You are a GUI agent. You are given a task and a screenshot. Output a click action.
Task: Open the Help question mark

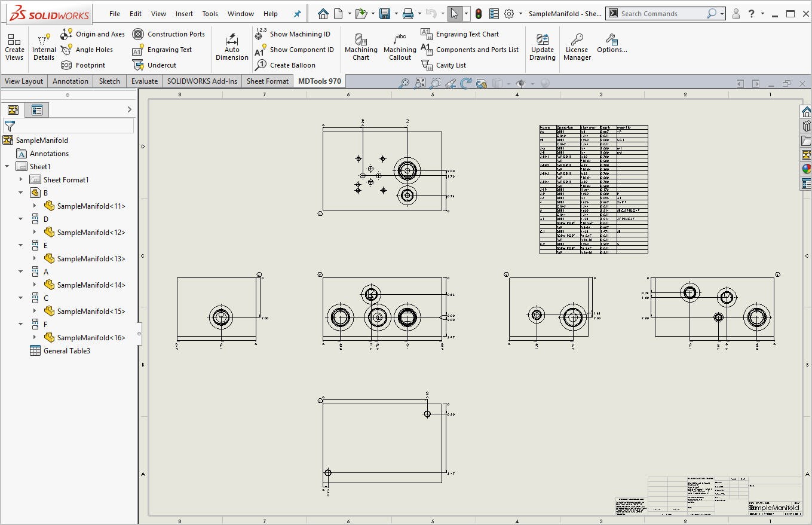(x=752, y=14)
